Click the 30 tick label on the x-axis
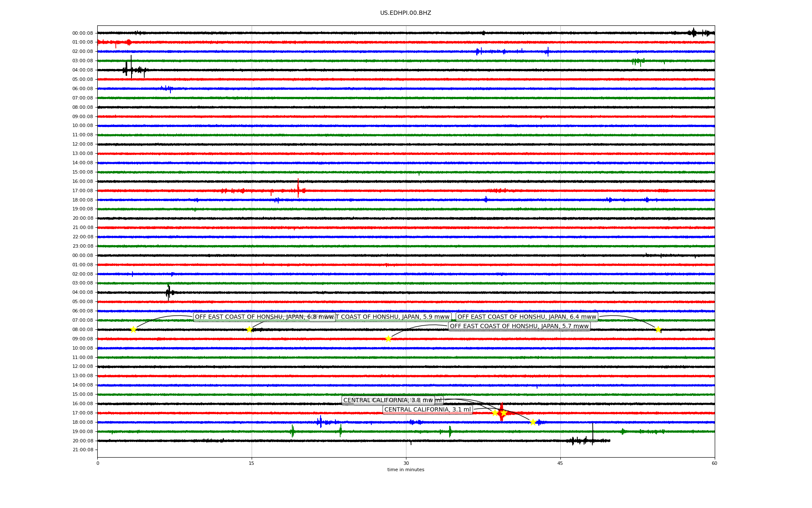The image size is (812, 508). 406,463
